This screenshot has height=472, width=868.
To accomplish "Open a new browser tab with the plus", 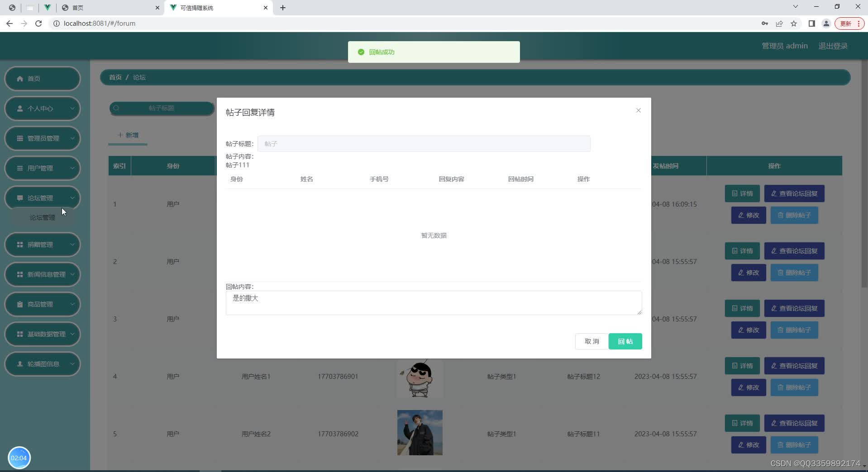I will [283, 8].
